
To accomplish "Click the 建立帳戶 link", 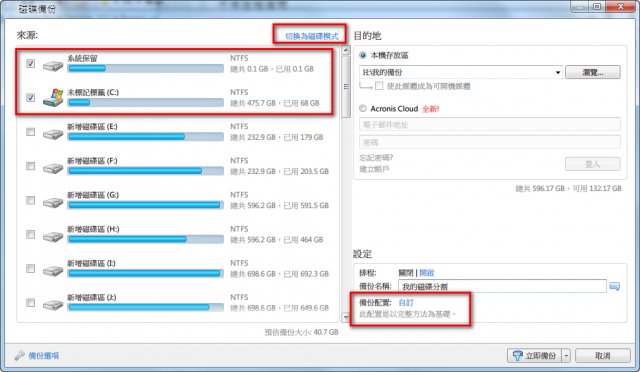I will pos(374,169).
